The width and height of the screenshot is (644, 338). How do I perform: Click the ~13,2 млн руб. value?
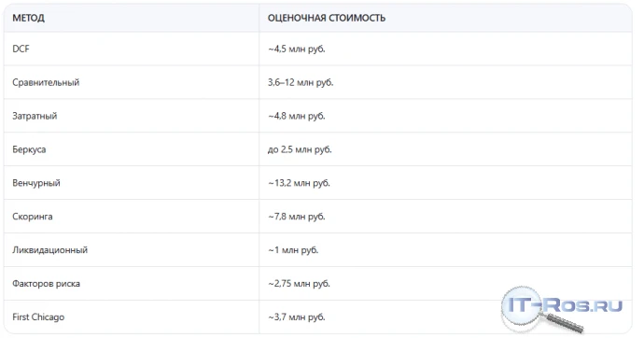[x=299, y=183]
